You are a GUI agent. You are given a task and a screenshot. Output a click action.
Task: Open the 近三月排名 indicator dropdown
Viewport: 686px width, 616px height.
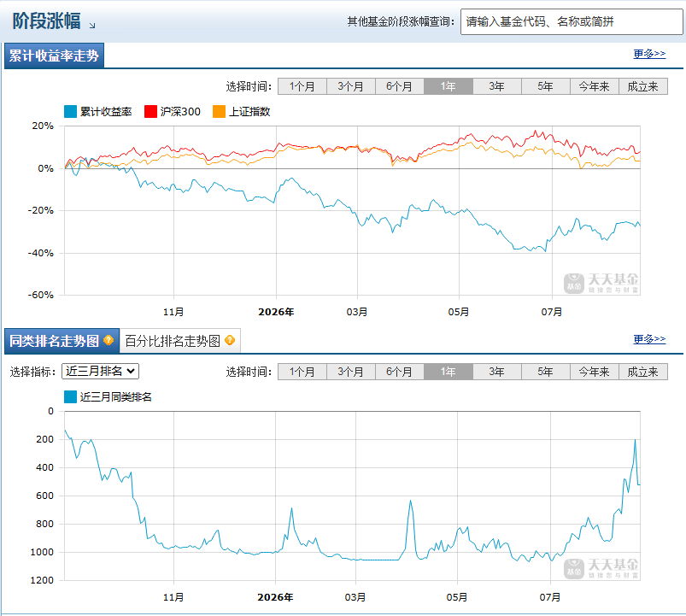click(100, 371)
